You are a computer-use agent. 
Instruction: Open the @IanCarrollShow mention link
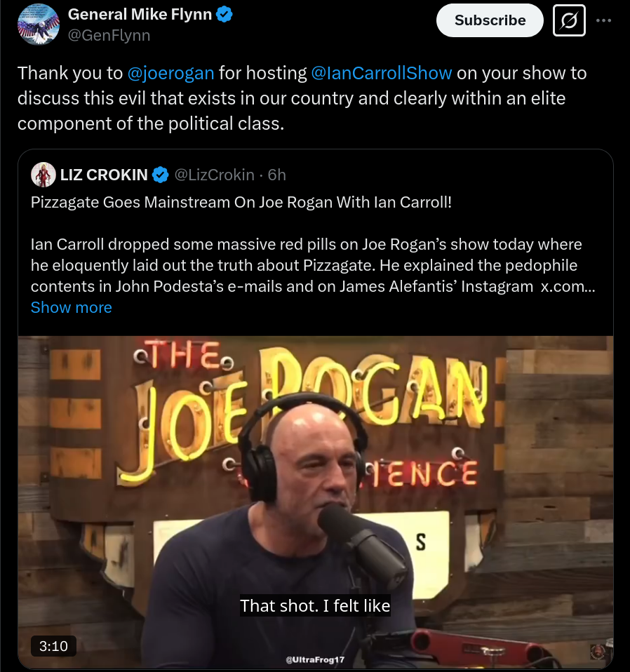coord(382,73)
